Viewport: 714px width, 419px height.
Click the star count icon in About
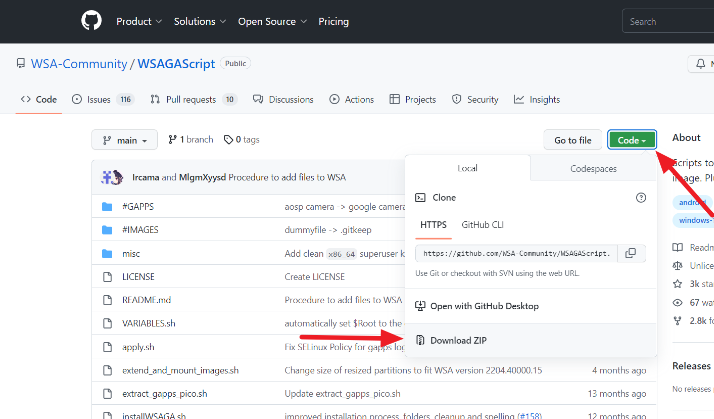pyautogui.click(x=678, y=284)
